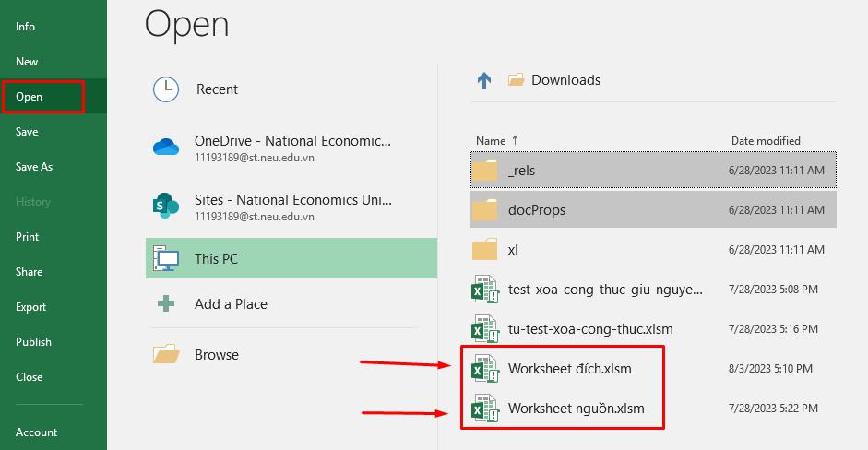Click the docProps folder icon
868x450 pixels.
tap(485, 210)
